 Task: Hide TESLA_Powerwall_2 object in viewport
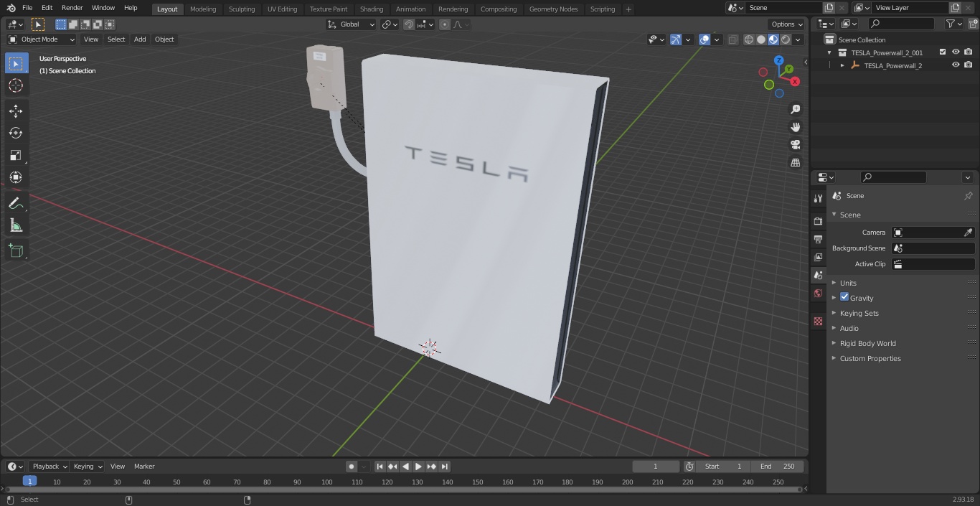(x=956, y=65)
